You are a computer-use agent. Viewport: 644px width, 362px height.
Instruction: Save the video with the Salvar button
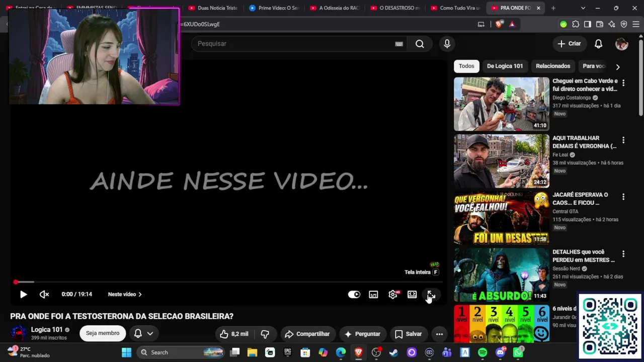pos(408,334)
